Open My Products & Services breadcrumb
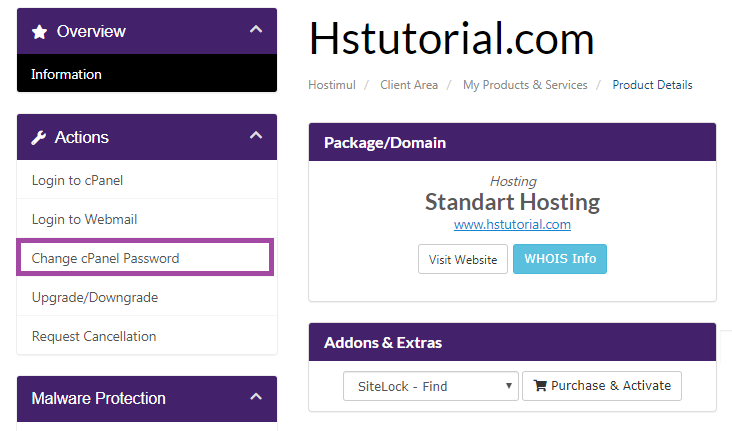 525,85
